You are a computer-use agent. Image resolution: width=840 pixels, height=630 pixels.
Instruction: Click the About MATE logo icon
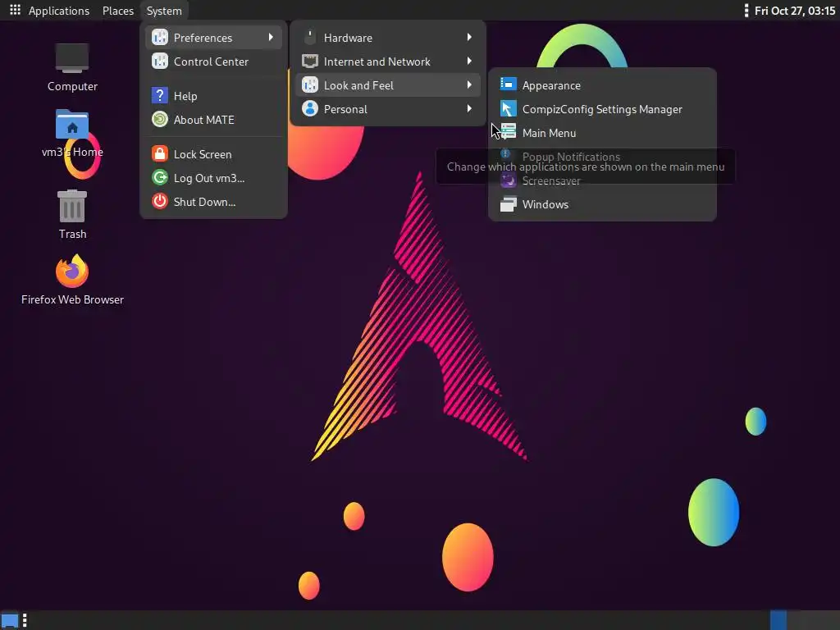coord(160,119)
